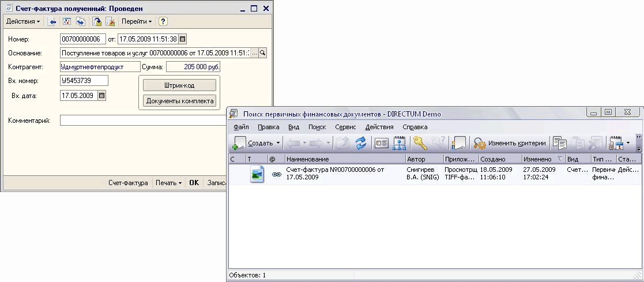Click the Контрагент field Удмуртнефтепродукт
Image resolution: width=644 pixels, height=282 pixels.
pos(100,67)
